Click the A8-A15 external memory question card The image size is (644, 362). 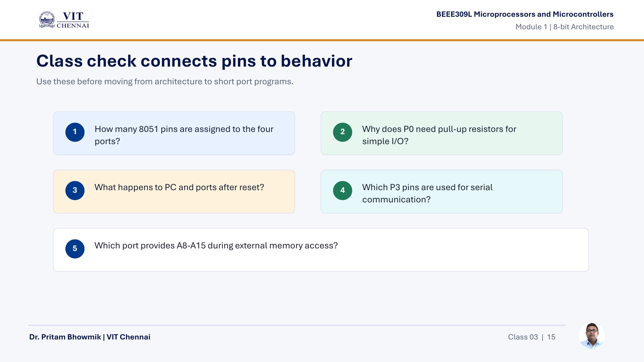pyautogui.click(x=321, y=250)
